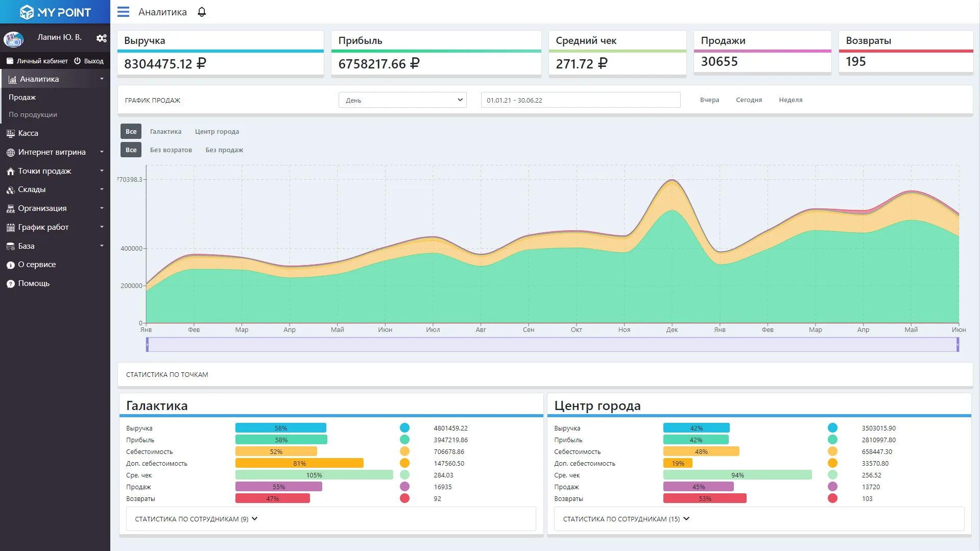Click the Склады boxes icon
The width and height of the screenshot is (980, 551).
coord(10,190)
